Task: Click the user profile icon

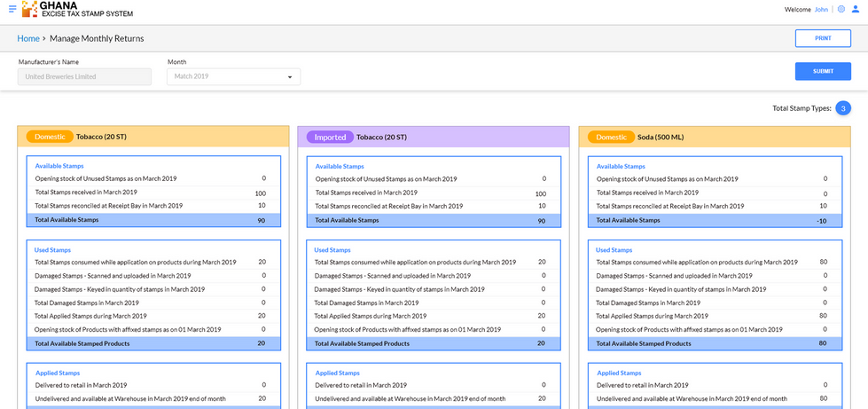Action: pos(856,10)
